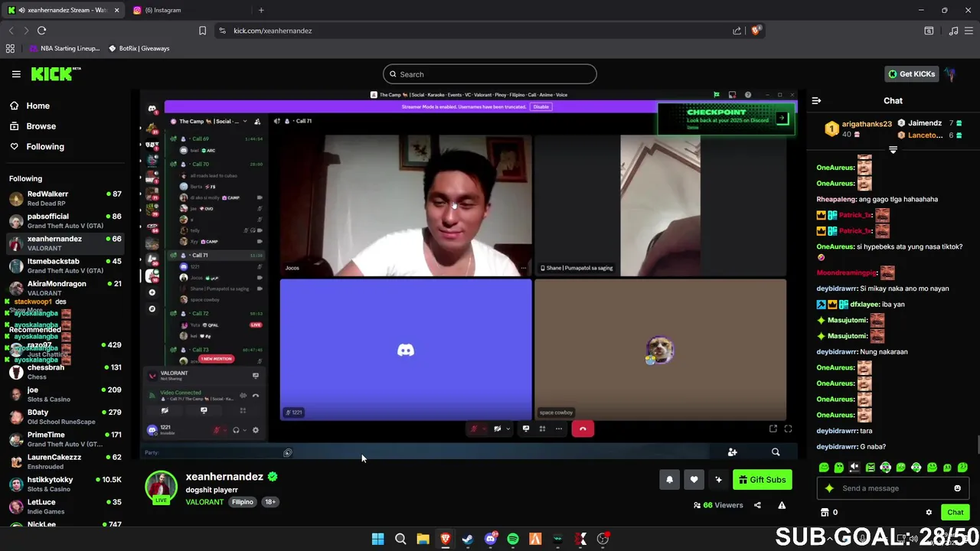Click the green Chat send button
980x551 pixels.
[955, 513]
